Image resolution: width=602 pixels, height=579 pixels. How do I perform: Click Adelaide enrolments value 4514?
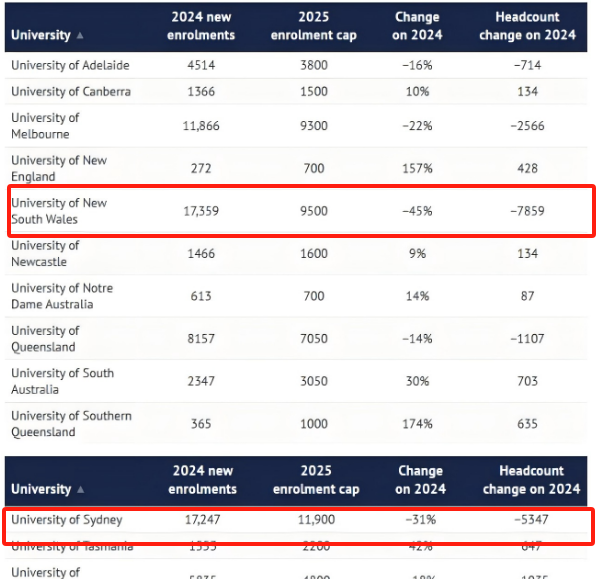201,65
